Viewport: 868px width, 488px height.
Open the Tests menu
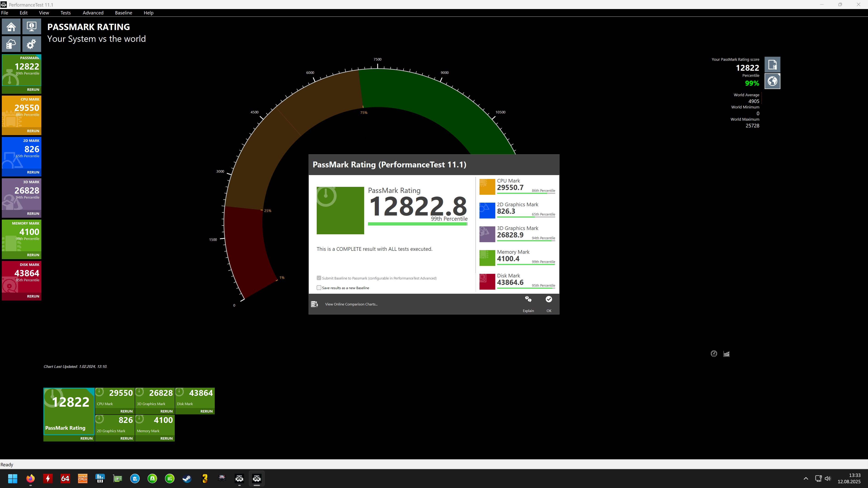(65, 13)
